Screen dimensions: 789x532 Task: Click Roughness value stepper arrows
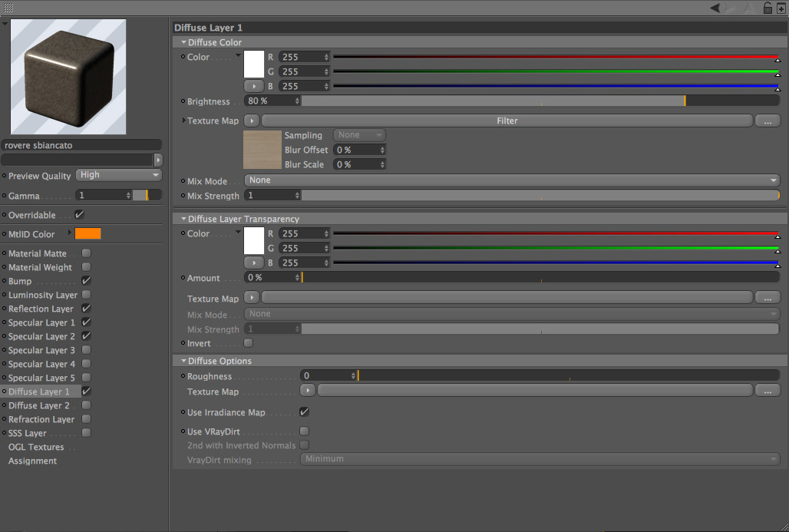tap(353, 376)
